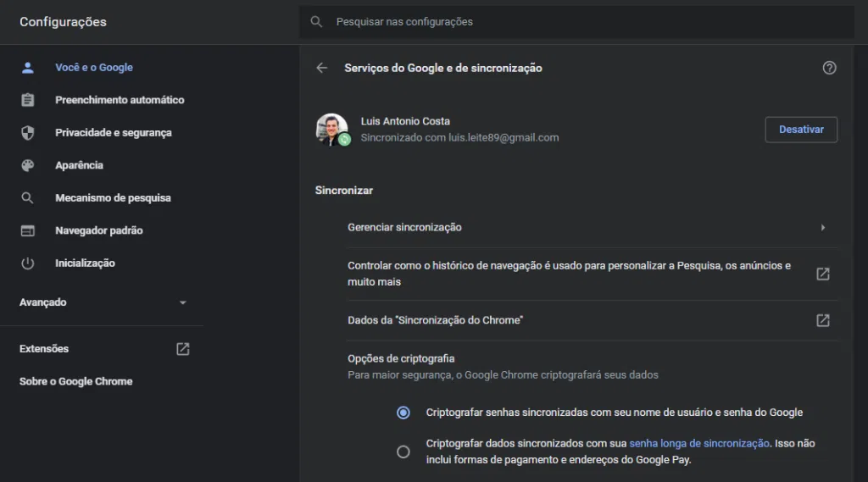
Task: Click Luis Antonio Costa's profile avatar
Action: coord(332,130)
